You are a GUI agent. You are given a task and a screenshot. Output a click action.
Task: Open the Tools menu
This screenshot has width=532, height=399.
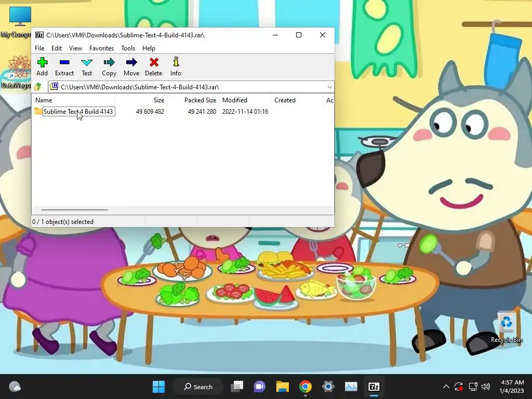[128, 48]
